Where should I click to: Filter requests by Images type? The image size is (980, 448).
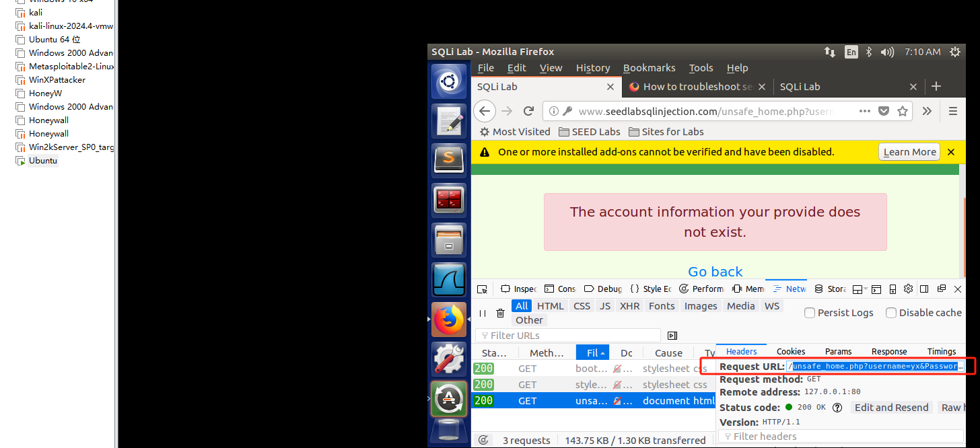pyautogui.click(x=701, y=306)
